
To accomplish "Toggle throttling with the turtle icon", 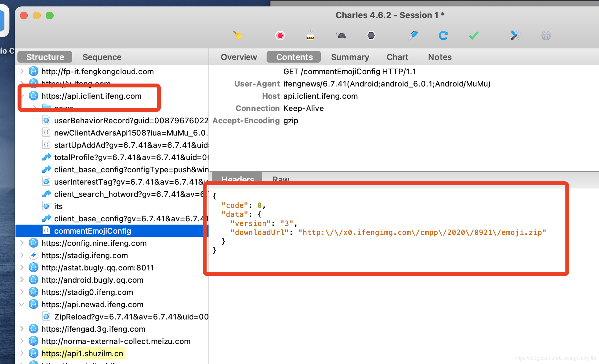I will (x=341, y=35).
